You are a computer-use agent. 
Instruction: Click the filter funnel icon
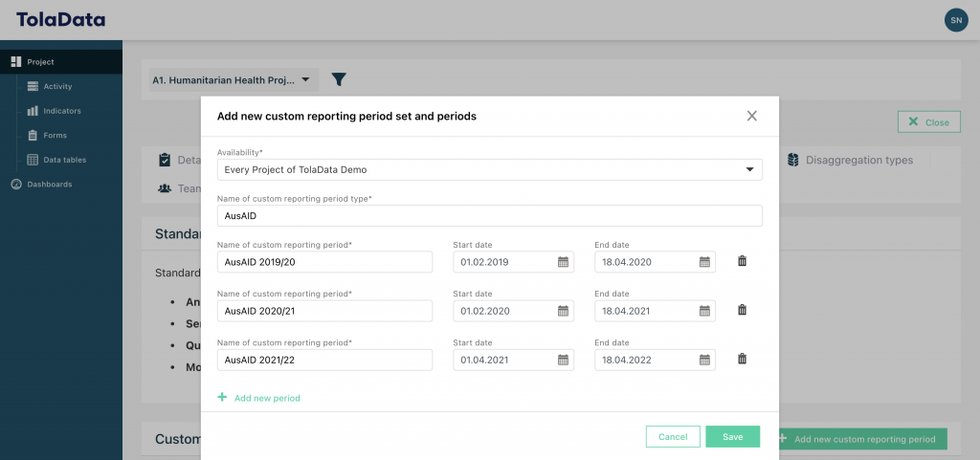point(339,79)
